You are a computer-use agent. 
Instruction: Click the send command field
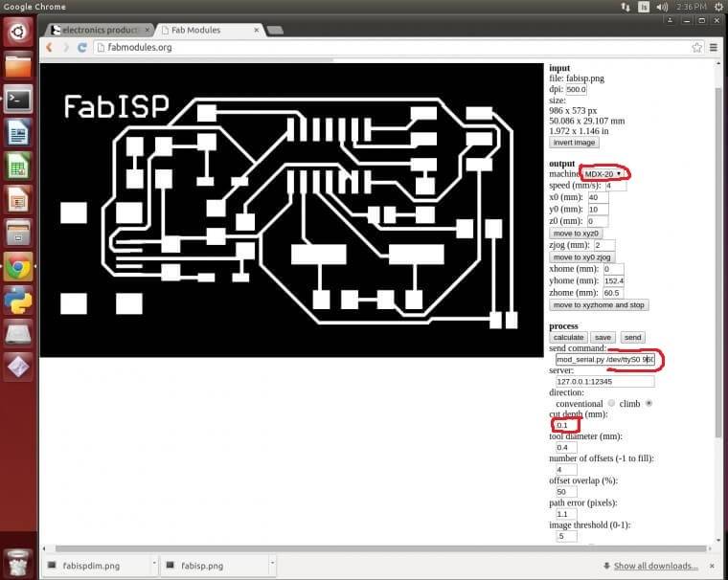[x=605, y=359]
